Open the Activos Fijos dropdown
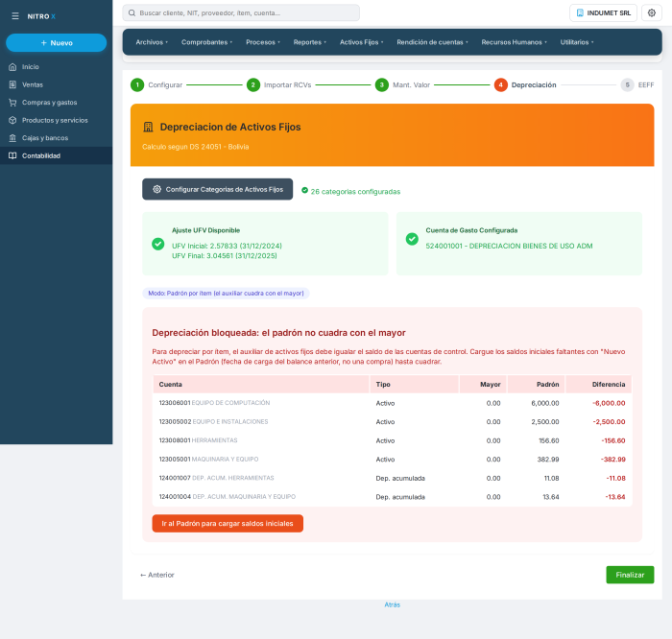Image resolution: width=672 pixels, height=639 pixels. tap(361, 42)
